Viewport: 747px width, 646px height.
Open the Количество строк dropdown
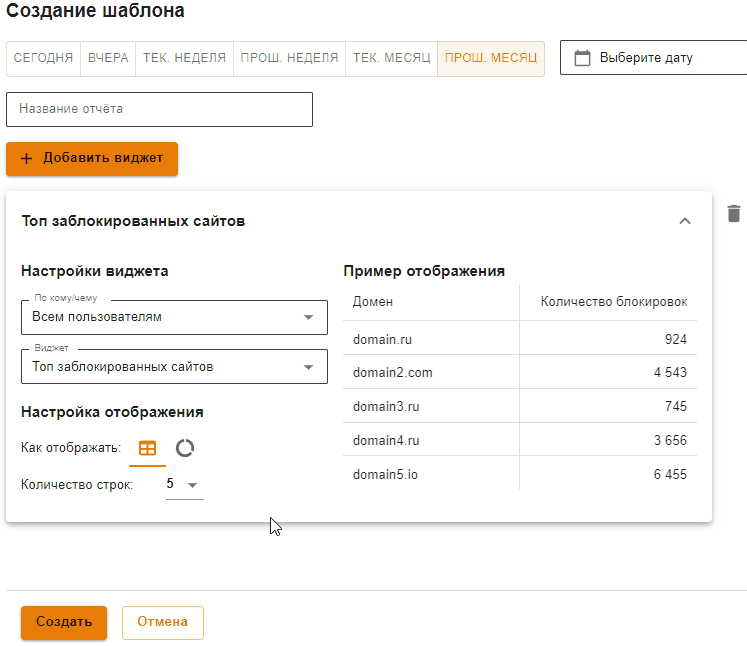[184, 484]
